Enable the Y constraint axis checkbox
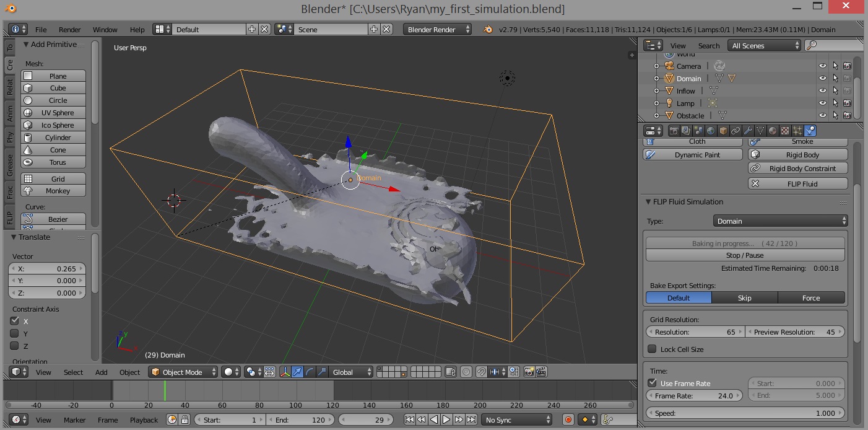The height and width of the screenshot is (430, 868). (14, 333)
